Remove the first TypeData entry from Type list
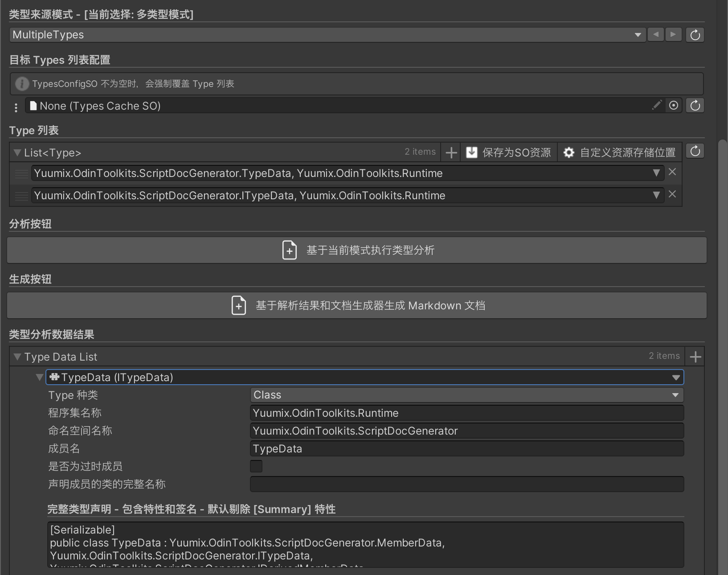The width and height of the screenshot is (728, 575). pyautogui.click(x=672, y=172)
